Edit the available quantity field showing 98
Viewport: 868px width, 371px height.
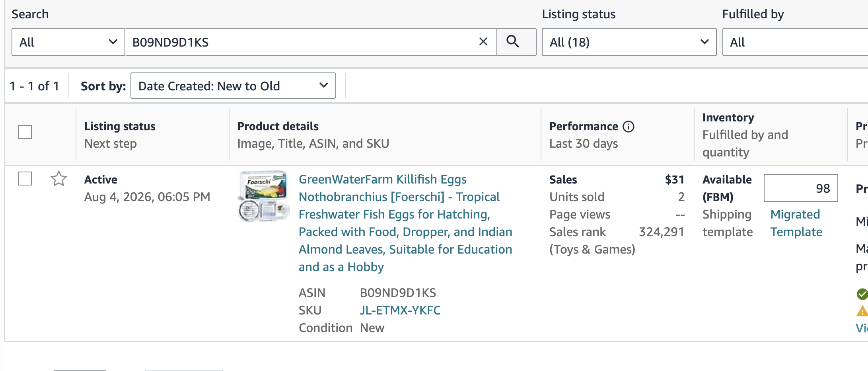click(x=801, y=188)
